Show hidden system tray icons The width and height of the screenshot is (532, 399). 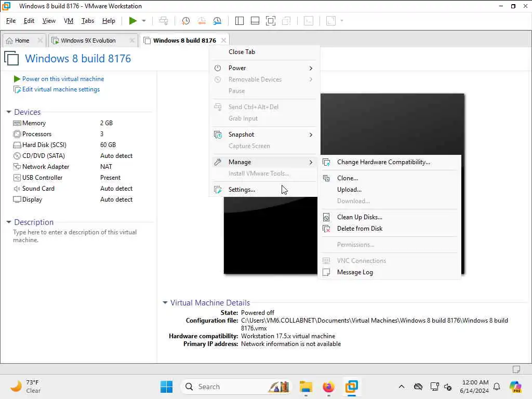[402, 387]
